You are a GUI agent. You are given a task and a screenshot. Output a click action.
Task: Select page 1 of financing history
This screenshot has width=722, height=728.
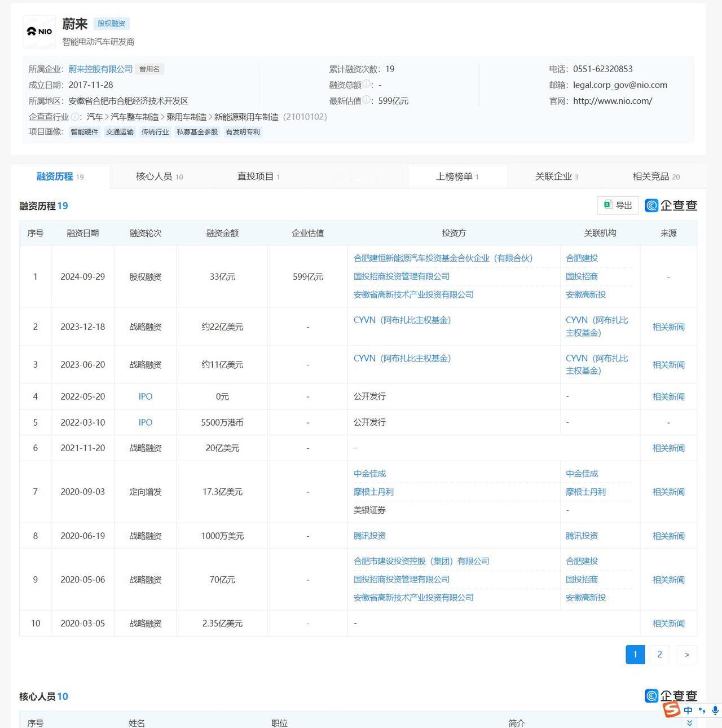click(x=635, y=655)
